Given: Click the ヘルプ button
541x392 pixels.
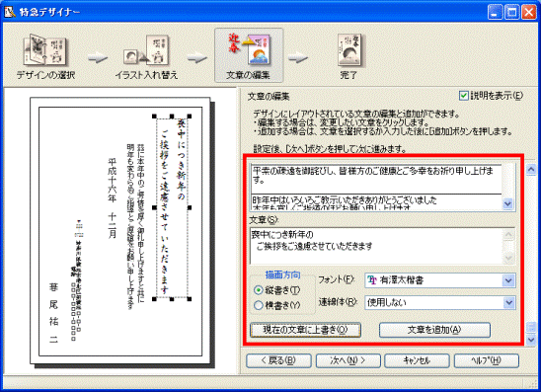Looking at the screenshot, I should point(487,360).
